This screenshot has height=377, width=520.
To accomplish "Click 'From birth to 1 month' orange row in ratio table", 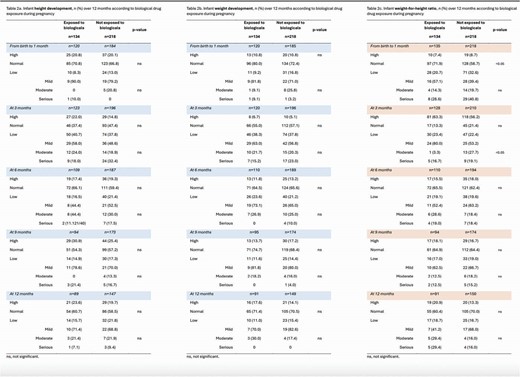I will coord(439,48).
